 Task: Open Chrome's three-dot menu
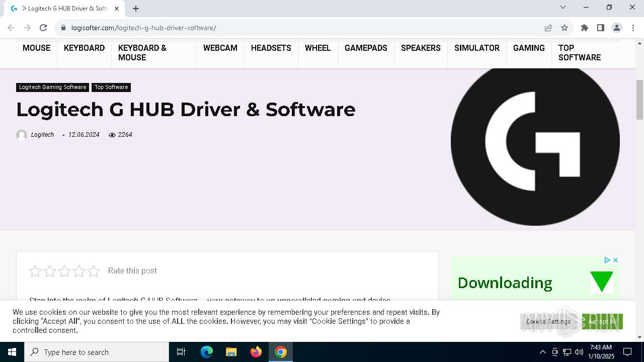click(x=633, y=28)
